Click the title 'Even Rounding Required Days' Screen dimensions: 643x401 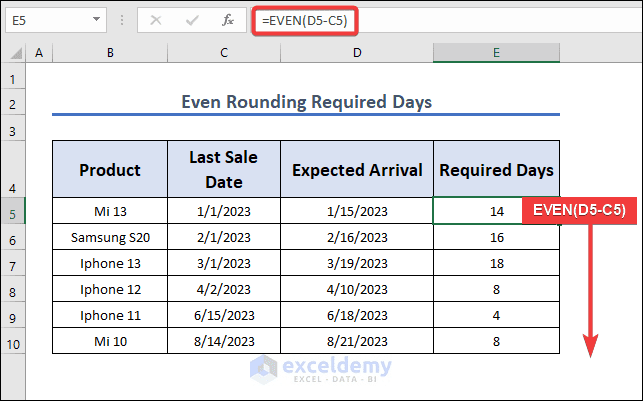point(306,102)
